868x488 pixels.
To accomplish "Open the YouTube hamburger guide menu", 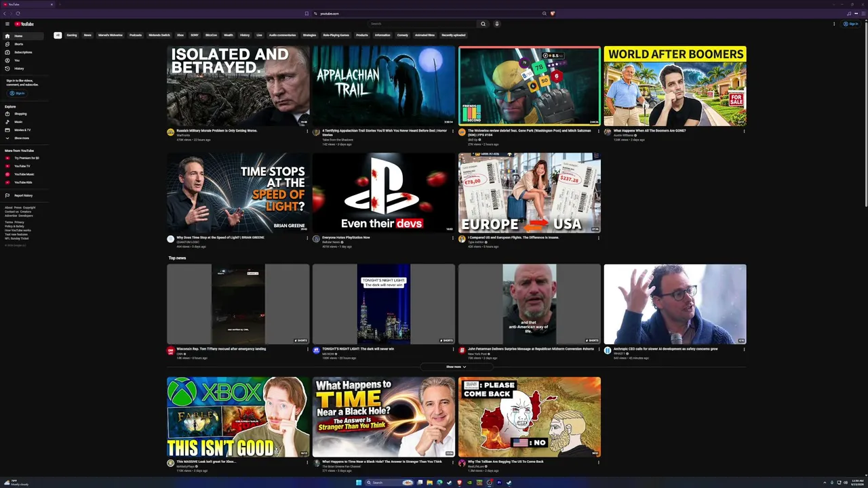I will tap(7, 24).
